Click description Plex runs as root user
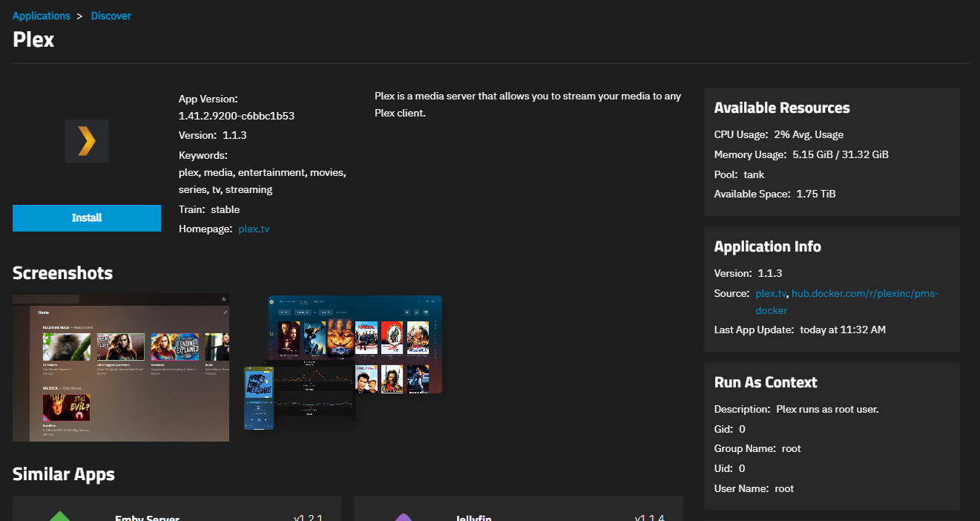The image size is (980, 521). 797,409
